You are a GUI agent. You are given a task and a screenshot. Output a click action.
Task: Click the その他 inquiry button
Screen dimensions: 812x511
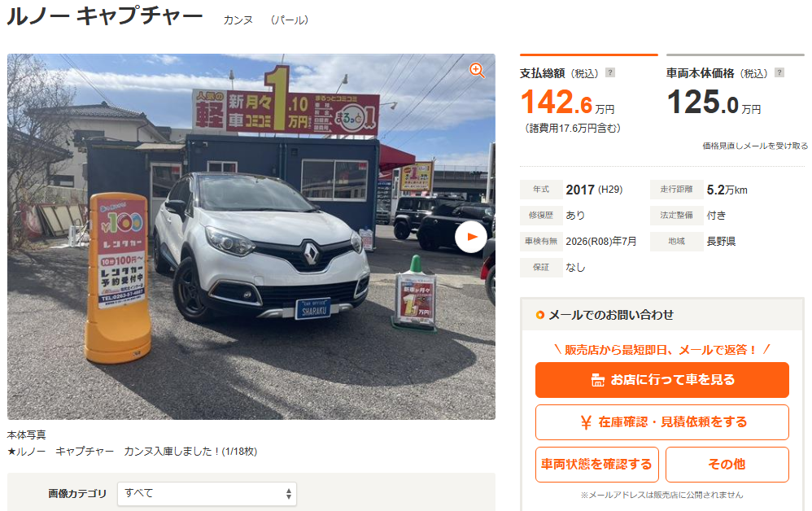(x=727, y=465)
